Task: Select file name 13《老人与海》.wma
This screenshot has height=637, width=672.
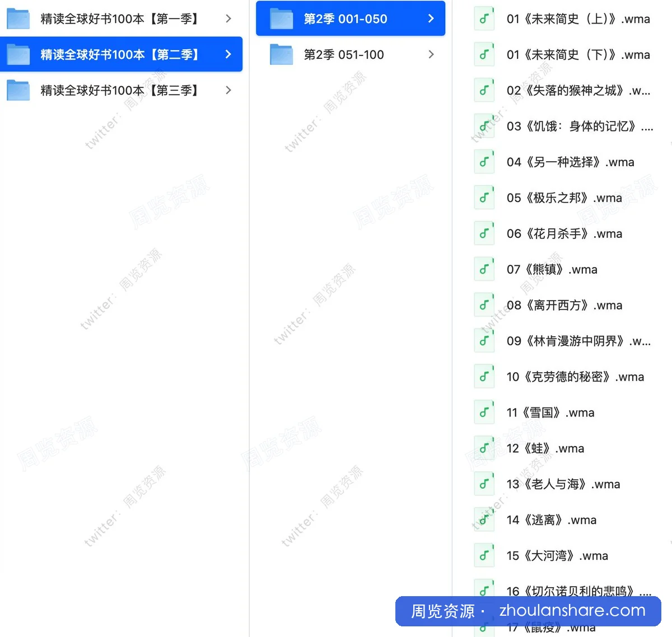Action: 563,485
